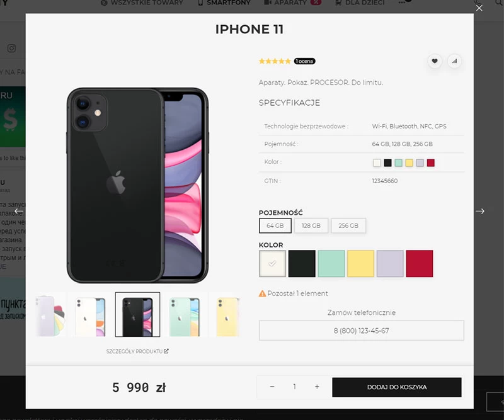Image resolution: width=504 pixels, height=420 pixels.
Task: Decrease quantity with the minus button
Action: click(272, 387)
